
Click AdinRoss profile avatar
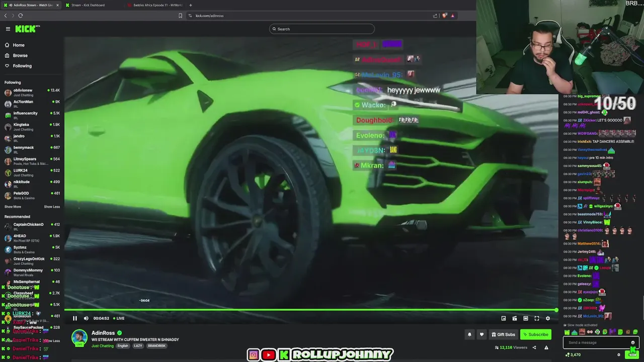[79, 338]
